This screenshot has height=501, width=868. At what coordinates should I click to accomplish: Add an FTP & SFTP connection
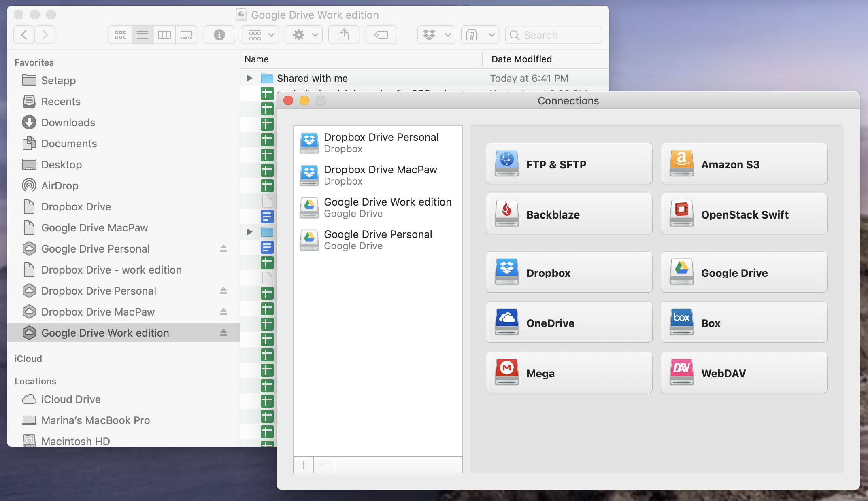(569, 163)
